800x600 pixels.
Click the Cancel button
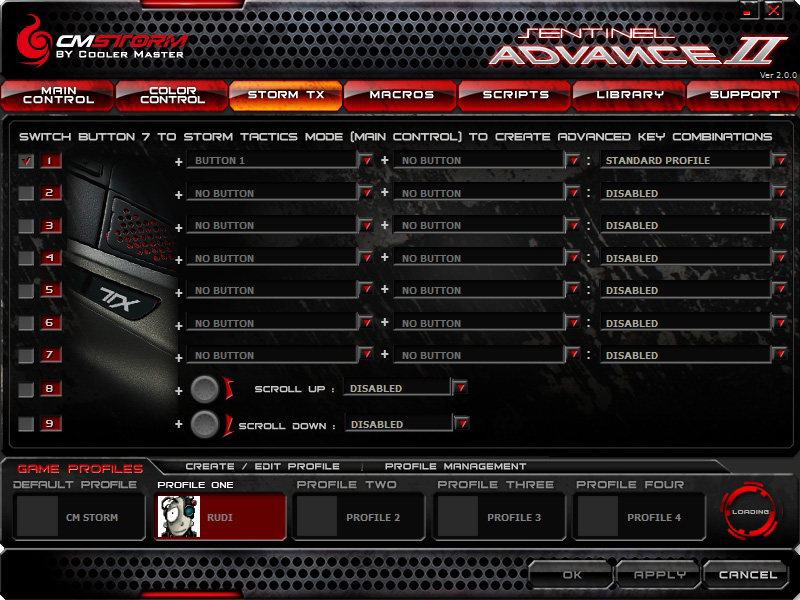[747, 574]
